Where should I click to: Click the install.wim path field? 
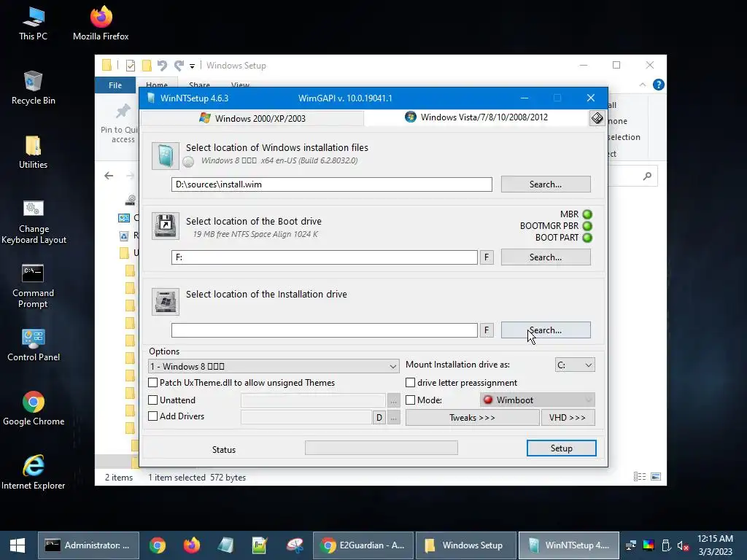click(x=332, y=184)
